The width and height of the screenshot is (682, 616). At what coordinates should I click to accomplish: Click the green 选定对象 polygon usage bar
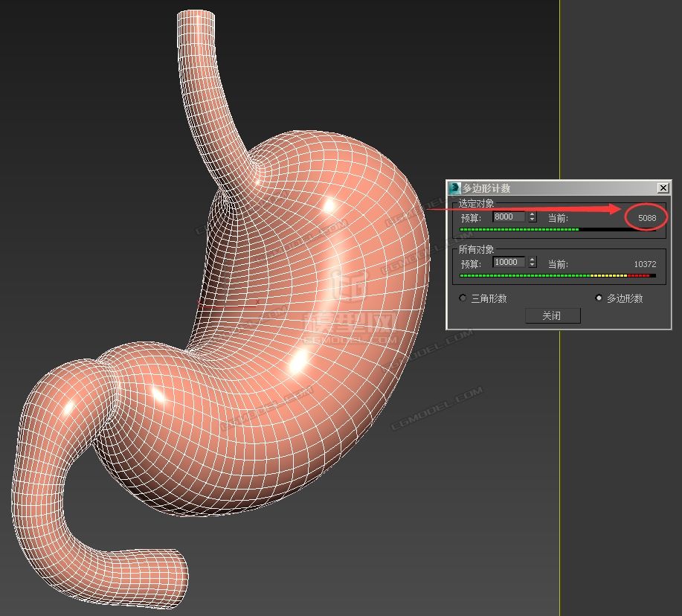519,230
